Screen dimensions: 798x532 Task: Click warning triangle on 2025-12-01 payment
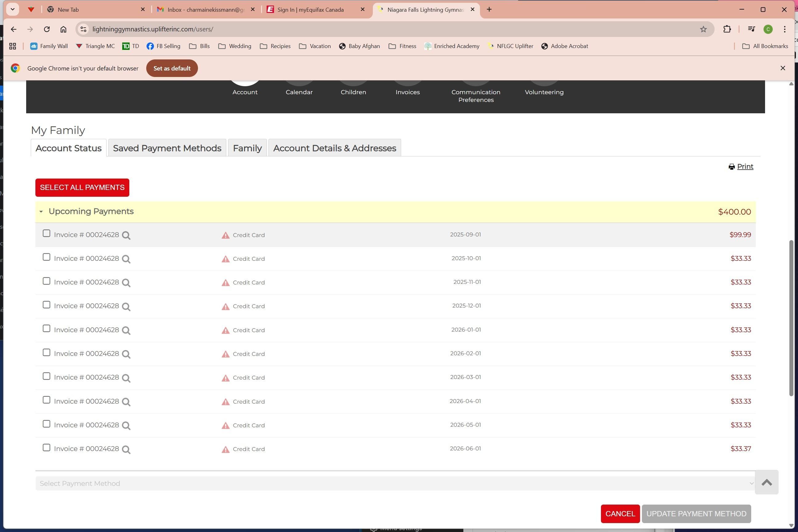(x=225, y=306)
